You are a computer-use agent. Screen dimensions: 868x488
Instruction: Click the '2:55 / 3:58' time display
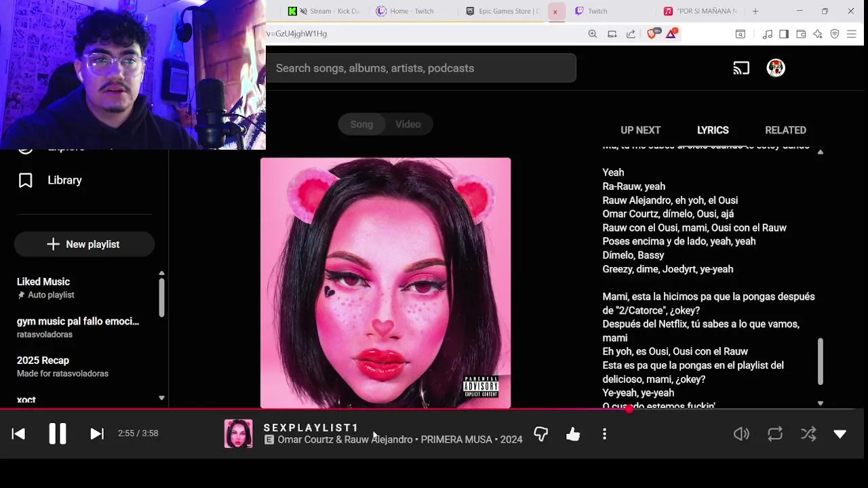(x=138, y=433)
